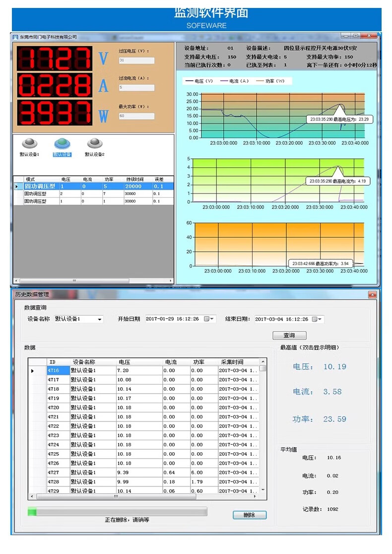
Task: Open the 设备名称 device name dropdown
Action: pyautogui.click(x=100, y=320)
